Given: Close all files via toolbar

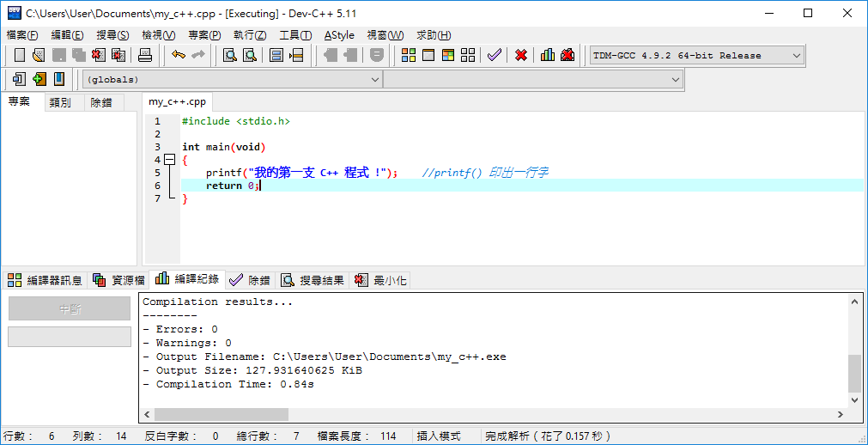Looking at the screenshot, I should 118,56.
